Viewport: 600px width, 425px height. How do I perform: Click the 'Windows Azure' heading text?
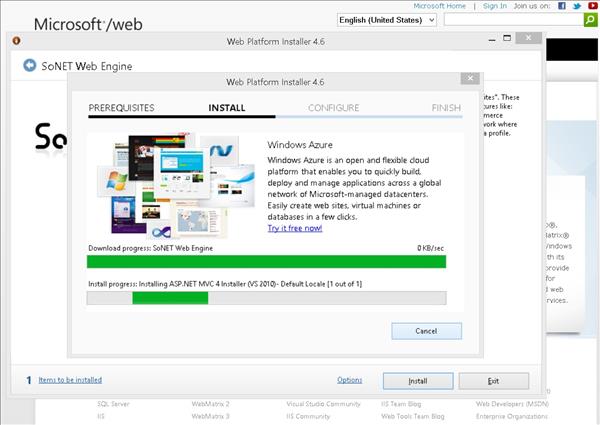point(300,145)
